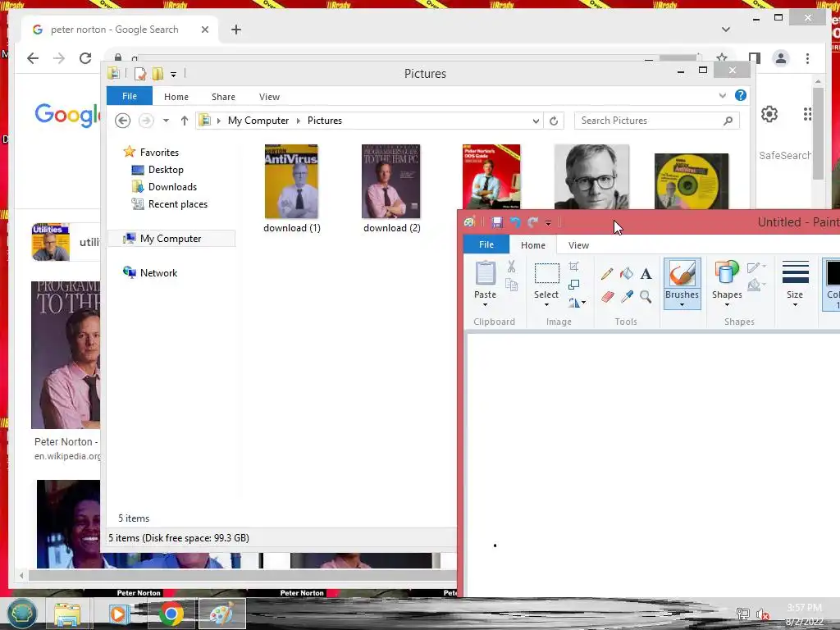The width and height of the screenshot is (840, 630).
Task: Open the File menu in Paint
Action: [x=486, y=244]
